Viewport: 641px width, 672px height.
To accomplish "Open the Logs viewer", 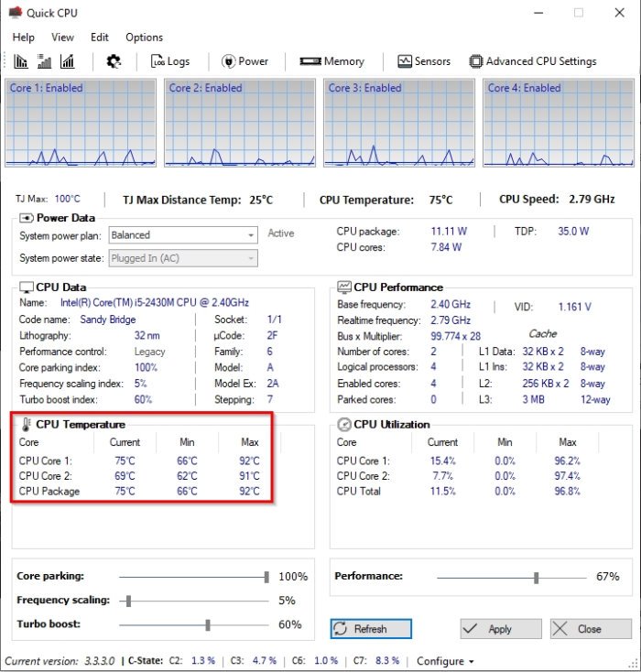I will tap(170, 61).
